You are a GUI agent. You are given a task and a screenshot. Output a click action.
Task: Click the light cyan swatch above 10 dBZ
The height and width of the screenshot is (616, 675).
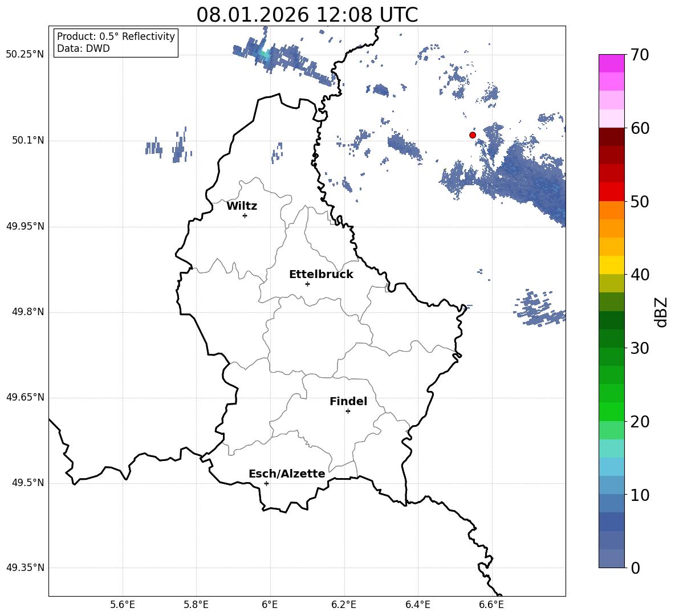click(x=612, y=467)
